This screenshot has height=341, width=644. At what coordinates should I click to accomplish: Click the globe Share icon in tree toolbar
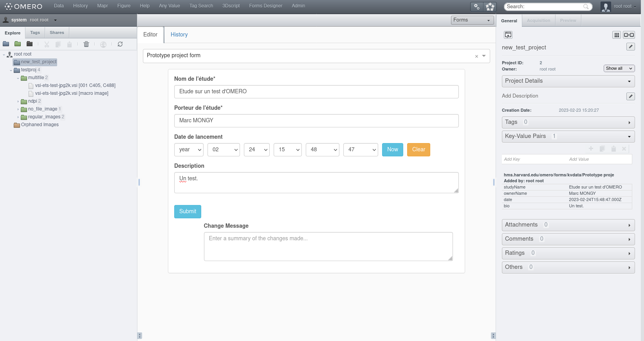[x=103, y=44]
